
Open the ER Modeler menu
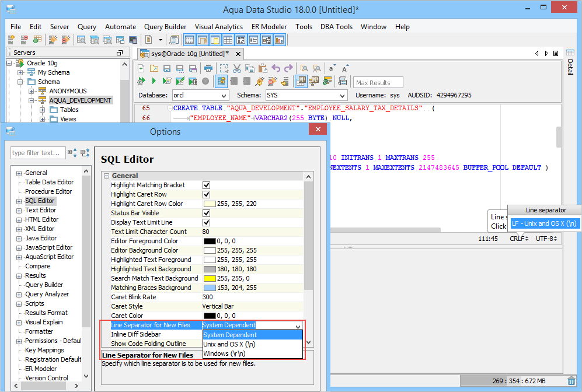click(269, 27)
